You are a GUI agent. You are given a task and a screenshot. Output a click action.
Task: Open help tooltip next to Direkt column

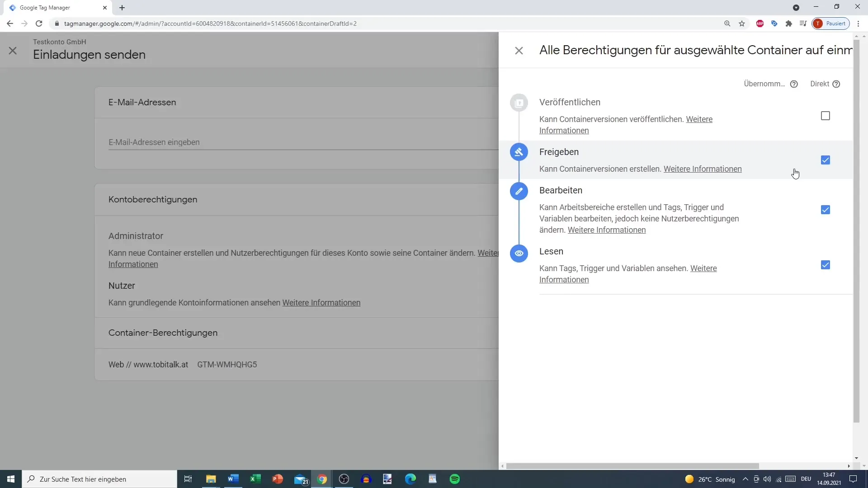(x=836, y=84)
